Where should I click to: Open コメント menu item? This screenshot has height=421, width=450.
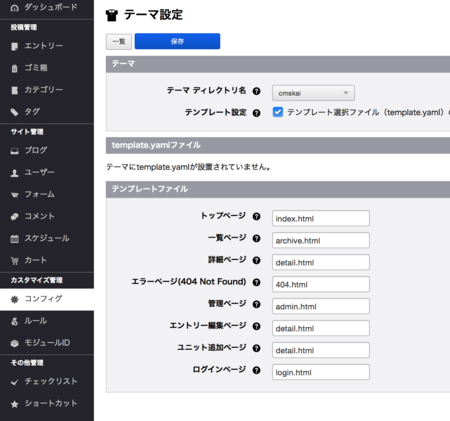[47, 217]
